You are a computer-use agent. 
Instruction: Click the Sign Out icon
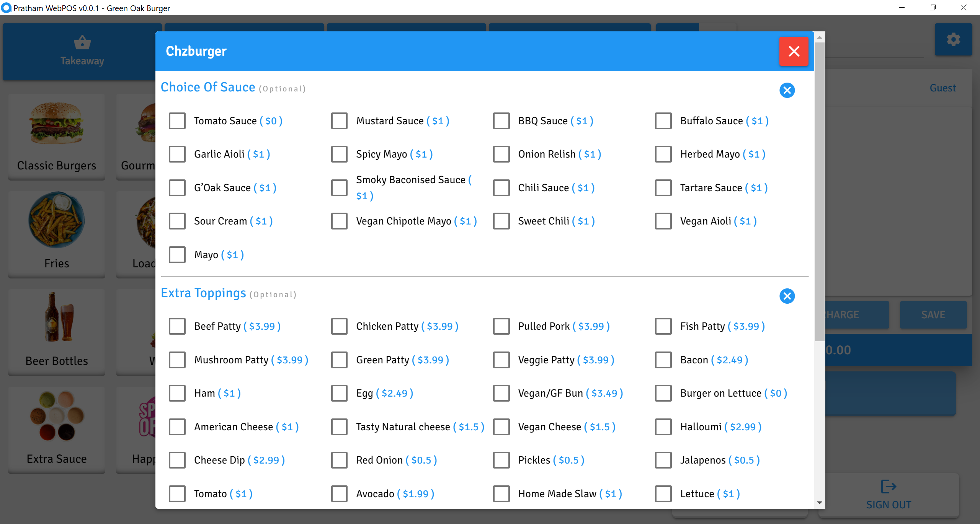click(x=888, y=487)
